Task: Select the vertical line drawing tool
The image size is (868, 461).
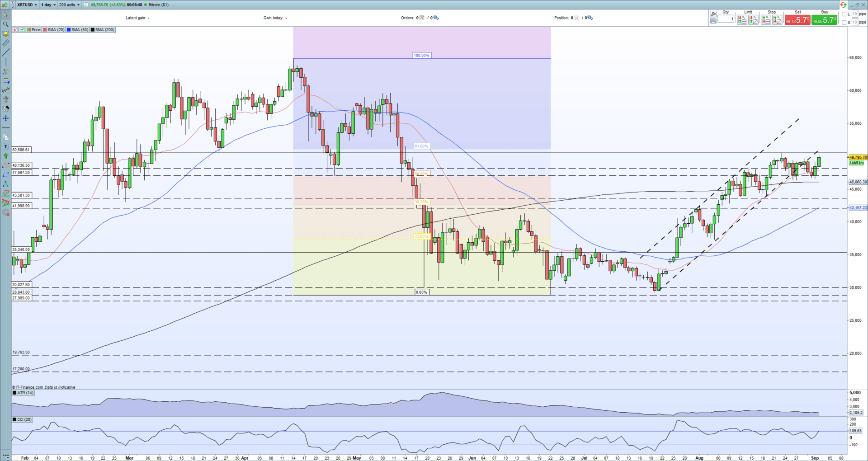Action: click(x=5, y=62)
